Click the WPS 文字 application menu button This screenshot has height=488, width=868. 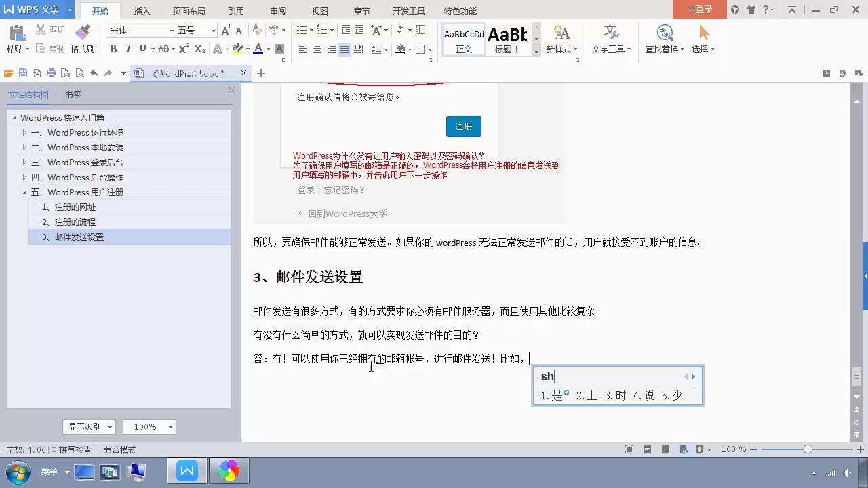pos(37,9)
